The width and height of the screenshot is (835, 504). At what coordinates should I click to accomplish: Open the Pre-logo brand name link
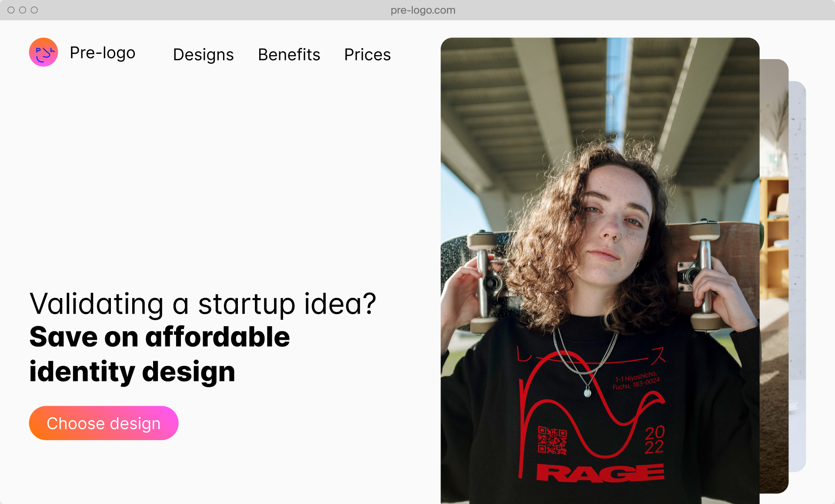[x=103, y=53]
